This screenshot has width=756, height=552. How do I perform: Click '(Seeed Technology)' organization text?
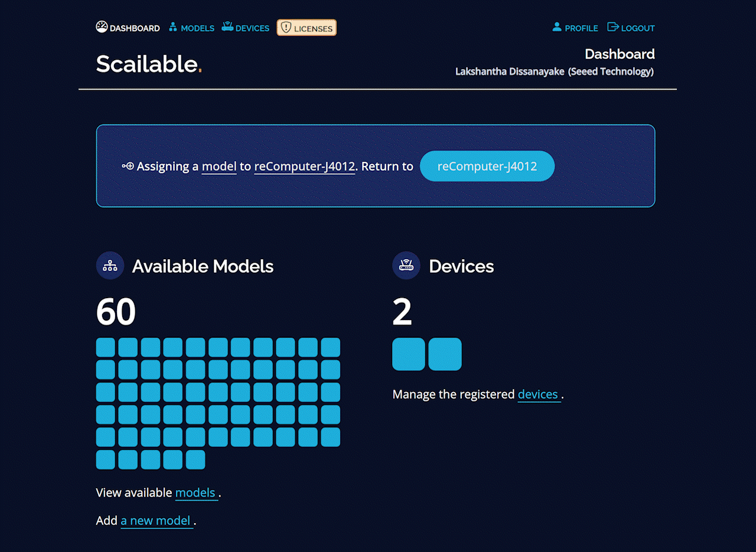pyautogui.click(x=611, y=71)
